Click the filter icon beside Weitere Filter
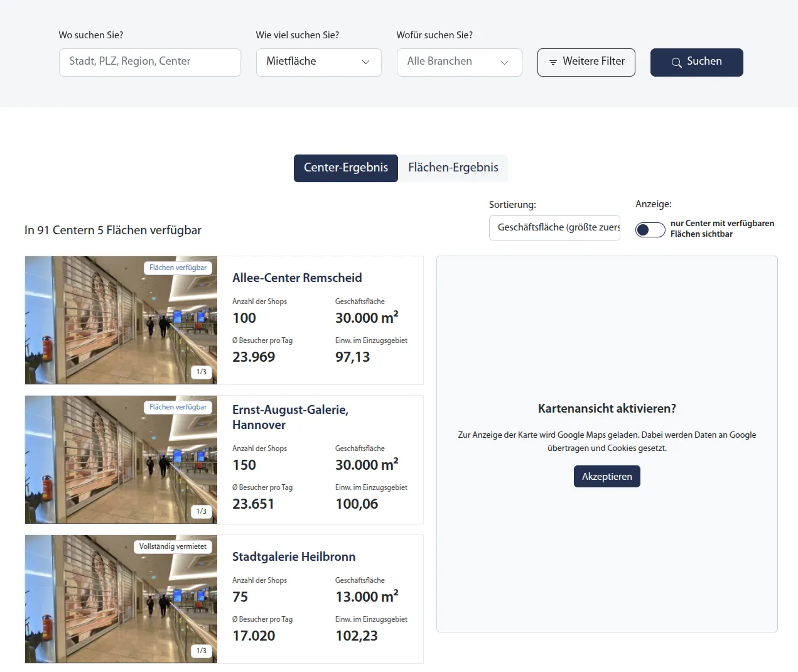This screenshot has height=672, width=798. [553, 62]
